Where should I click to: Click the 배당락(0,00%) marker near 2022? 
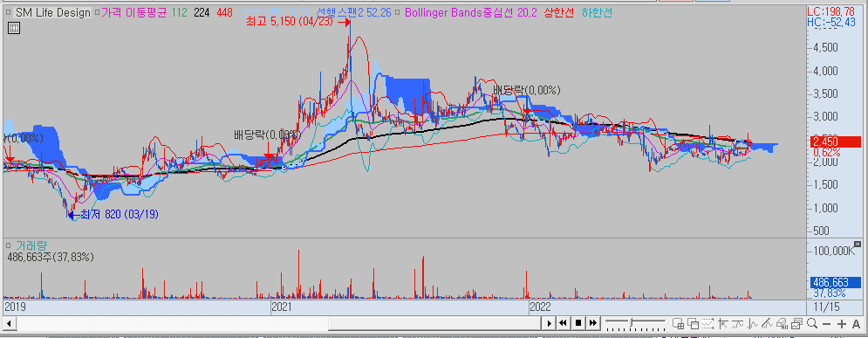[x=527, y=90]
